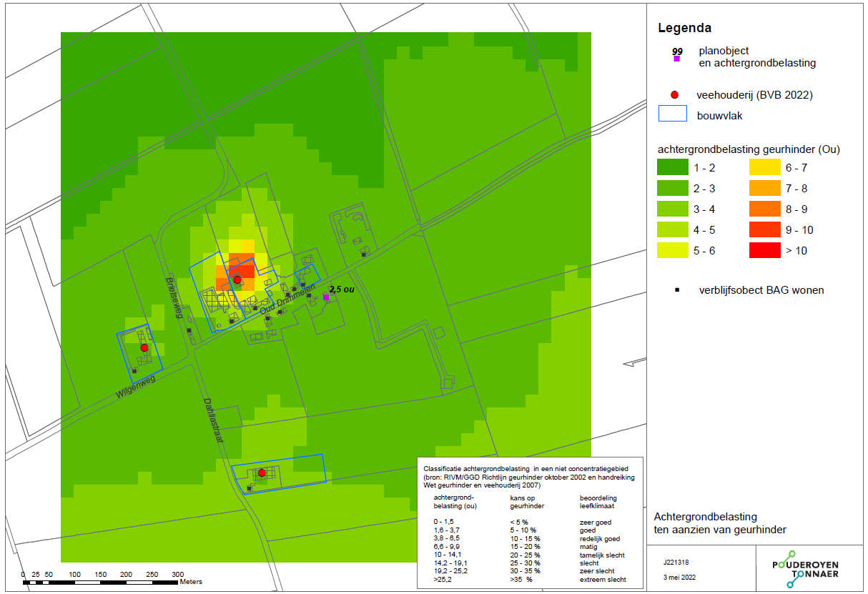Viewport: 868px width, 594px height.
Task: Click the blue bouwvlak rectangle in the legend
Action: [x=672, y=113]
